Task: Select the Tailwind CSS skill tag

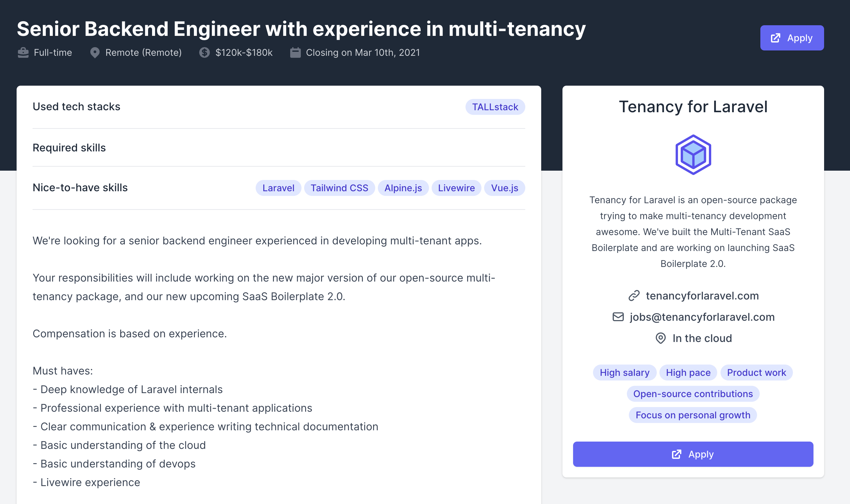Action: click(339, 188)
